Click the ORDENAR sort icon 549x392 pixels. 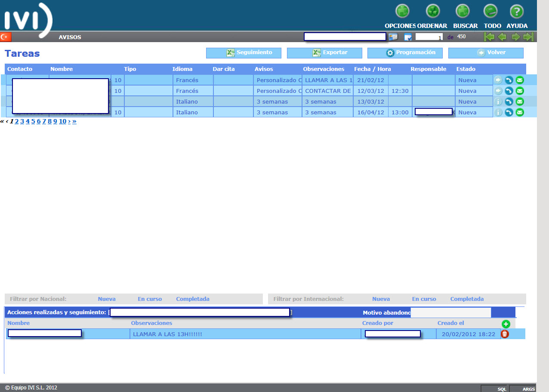[433, 11]
